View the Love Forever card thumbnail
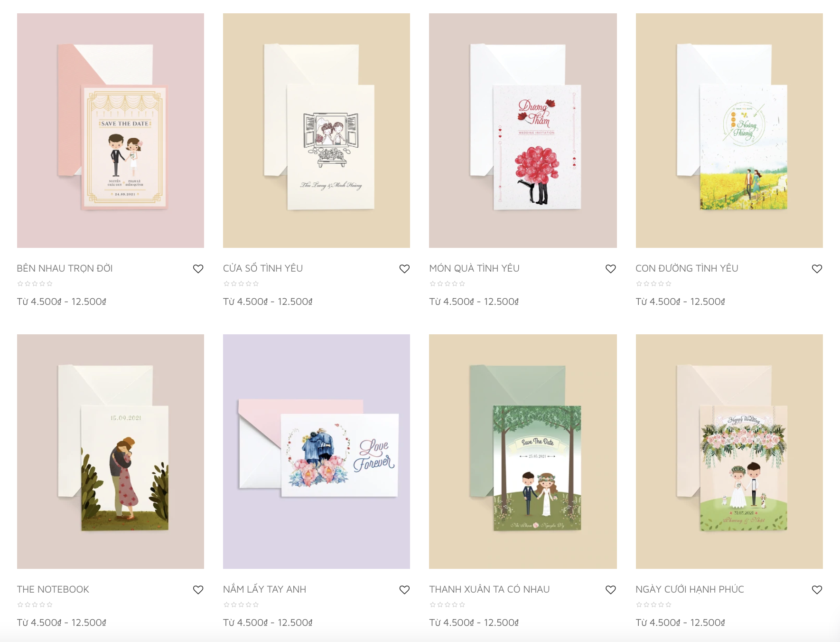This screenshot has width=840, height=642. pos(317,452)
